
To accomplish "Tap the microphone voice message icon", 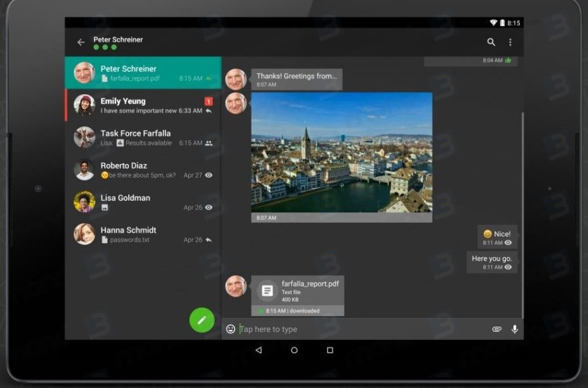I will [x=515, y=329].
